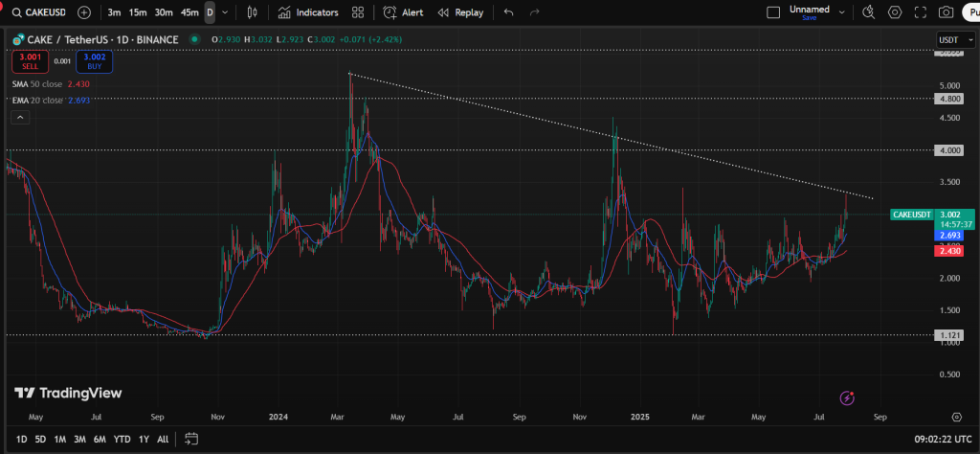
Task: Open the layout setup square icon
Action: (773, 12)
